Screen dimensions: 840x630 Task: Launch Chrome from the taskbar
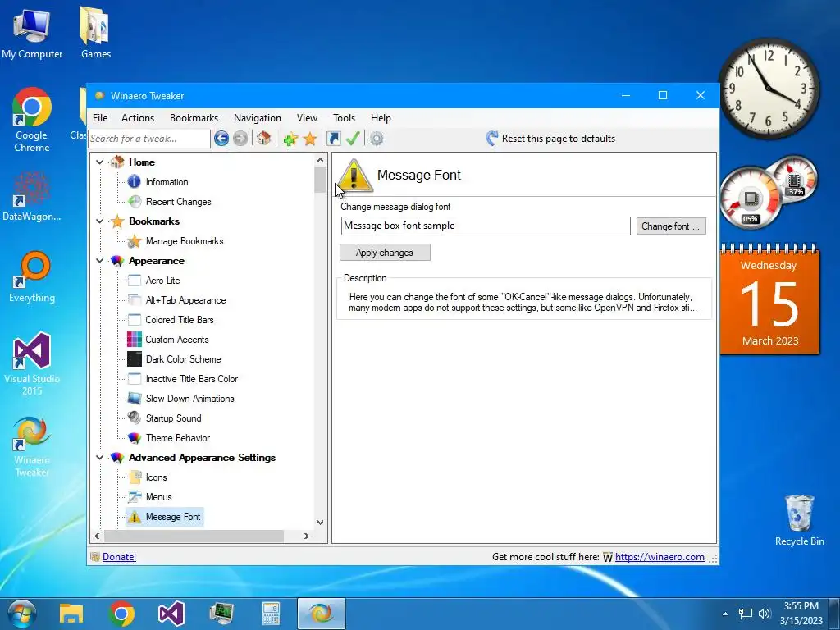coord(121,614)
